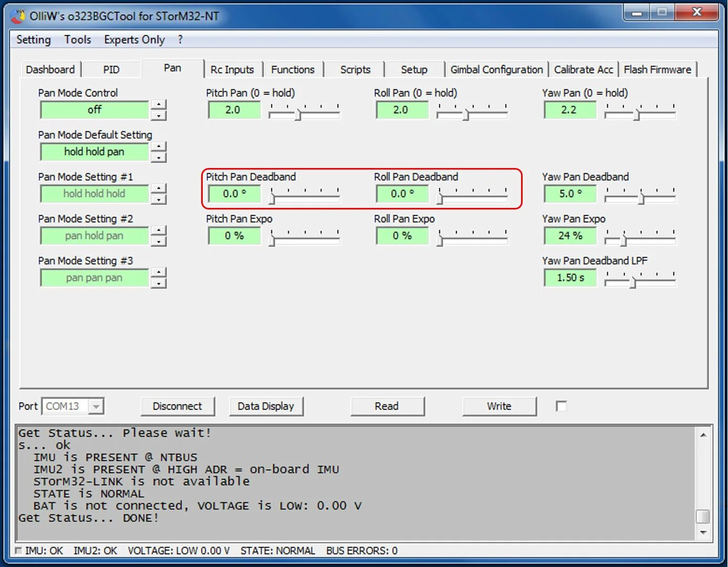Switch to the Calibrate Acc tab
This screenshot has height=567, width=728.
584,69
